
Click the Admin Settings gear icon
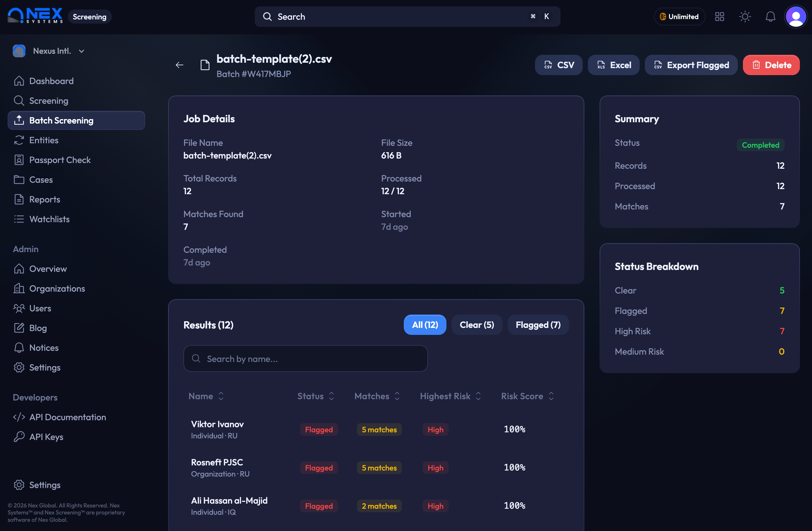click(x=19, y=368)
